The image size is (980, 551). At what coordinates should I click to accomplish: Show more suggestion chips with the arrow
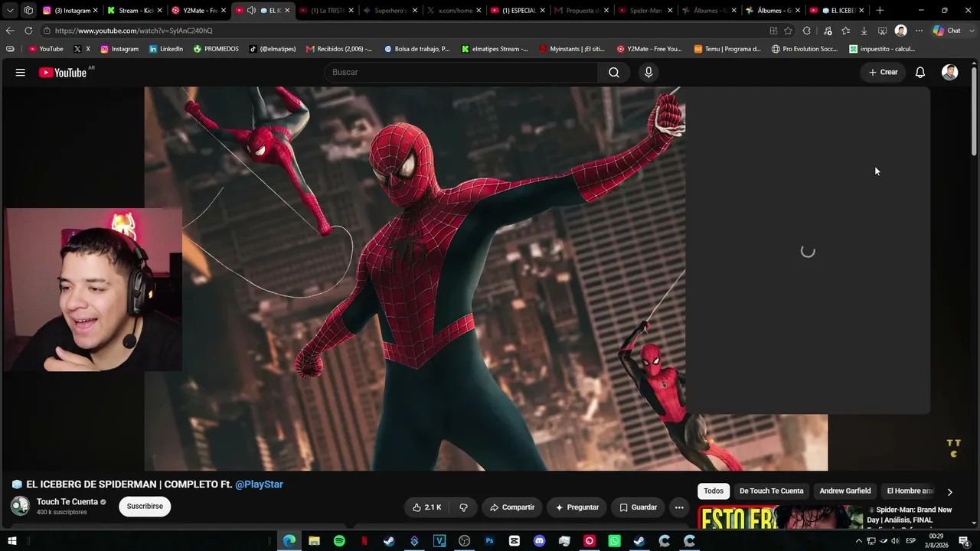coord(949,492)
